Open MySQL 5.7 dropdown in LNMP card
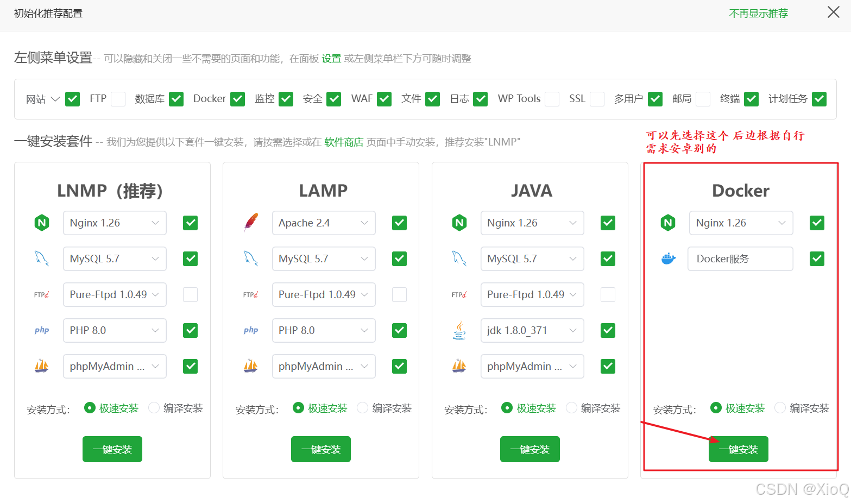This screenshot has height=504, width=851. [x=115, y=259]
